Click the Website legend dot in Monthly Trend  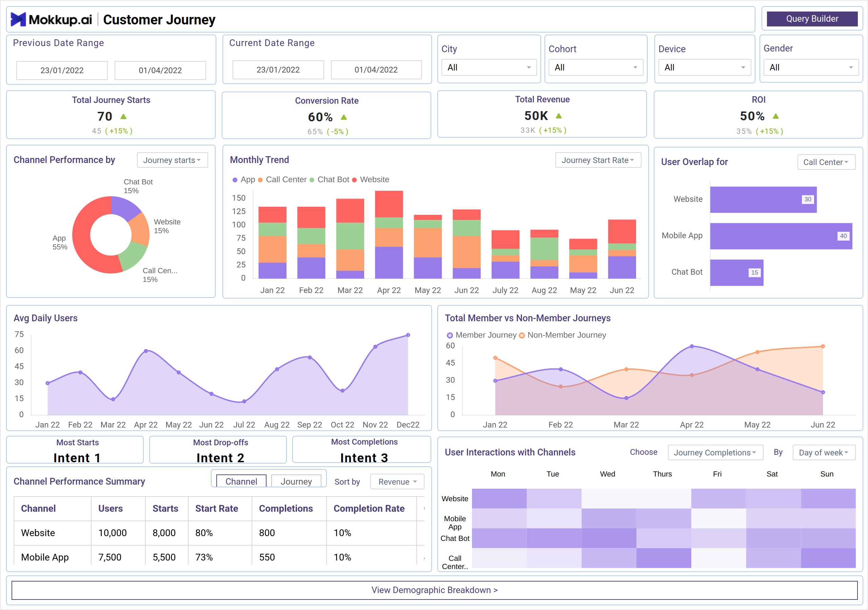tap(355, 180)
